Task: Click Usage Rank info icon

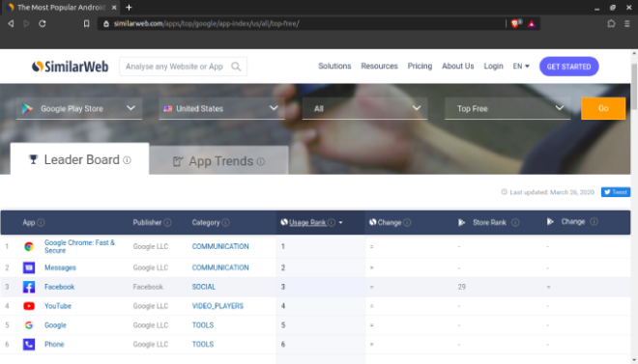Action: point(332,222)
